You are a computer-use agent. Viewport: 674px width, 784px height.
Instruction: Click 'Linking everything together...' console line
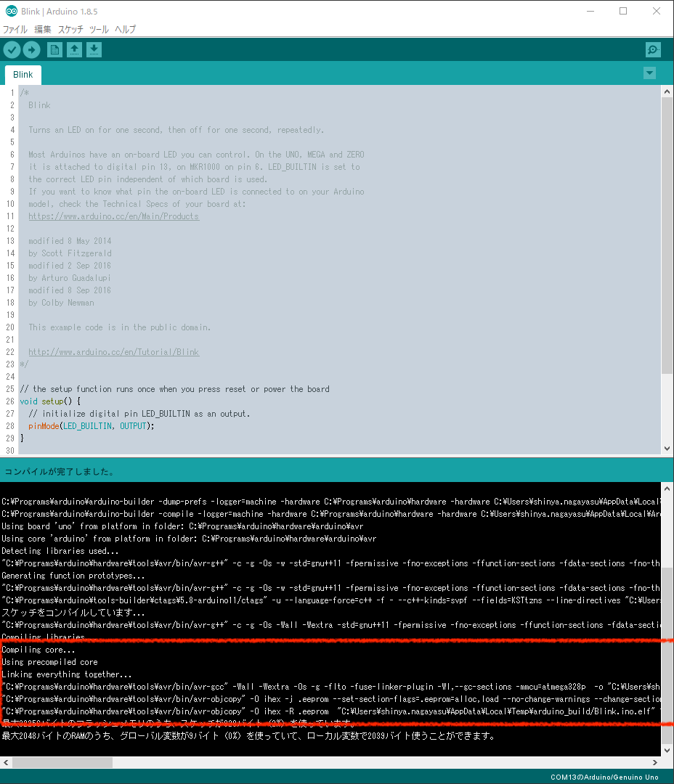pyautogui.click(x=67, y=674)
